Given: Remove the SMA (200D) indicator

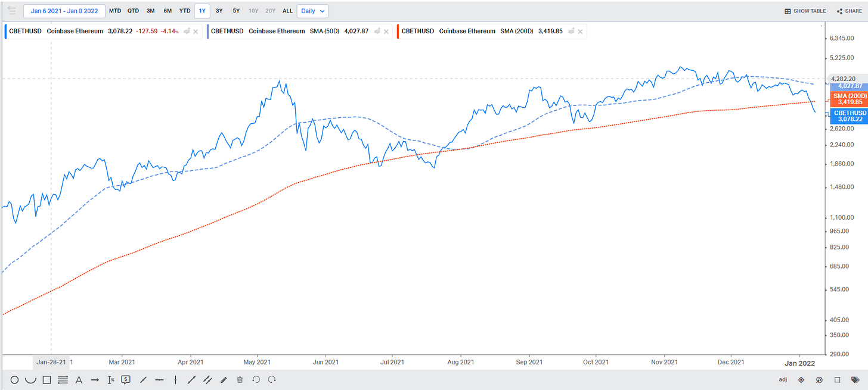Looking at the screenshot, I should coord(580,31).
